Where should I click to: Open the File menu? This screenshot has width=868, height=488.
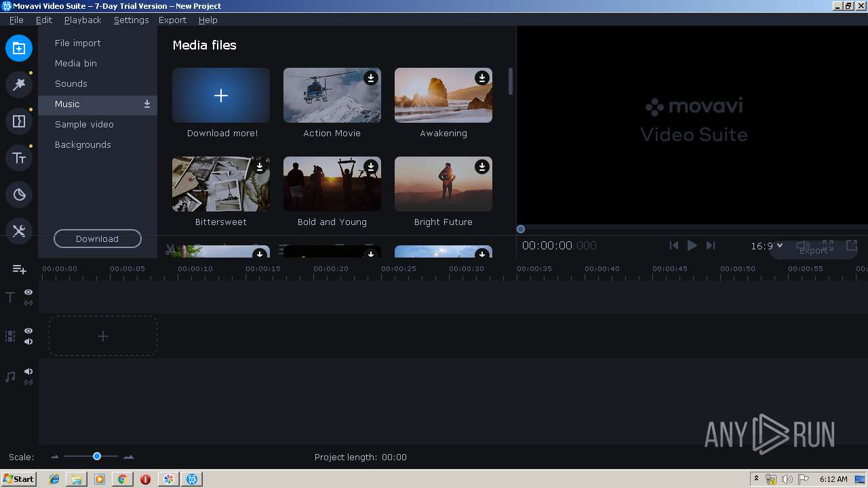pyautogui.click(x=16, y=20)
